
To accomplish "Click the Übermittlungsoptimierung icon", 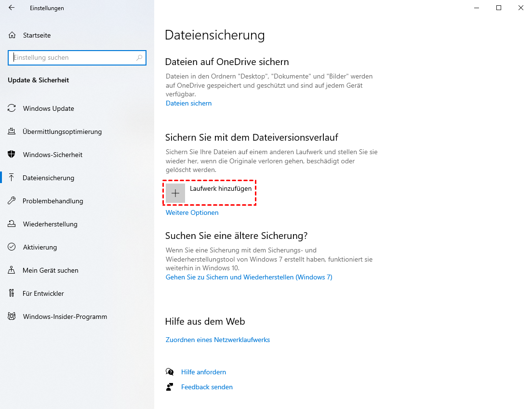I will [x=12, y=132].
